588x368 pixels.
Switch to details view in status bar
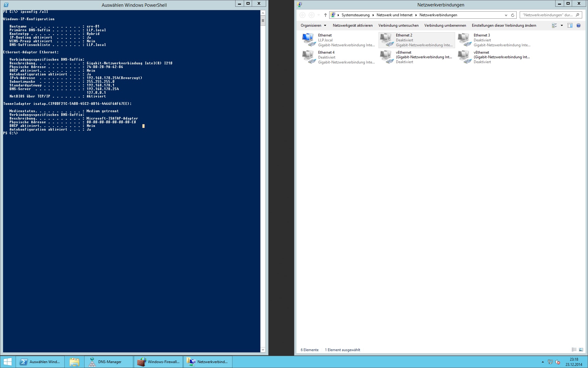click(574, 350)
